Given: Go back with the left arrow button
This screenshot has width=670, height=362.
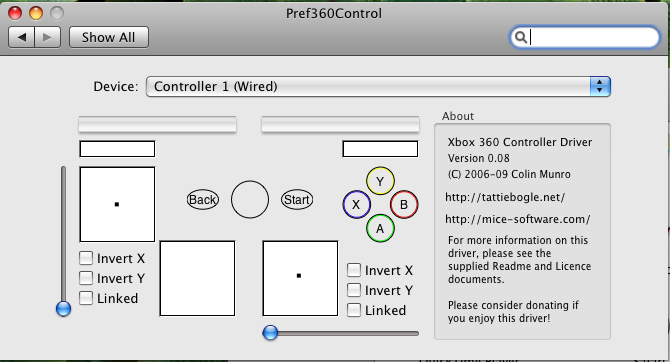Looking at the screenshot, I should coord(22,37).
